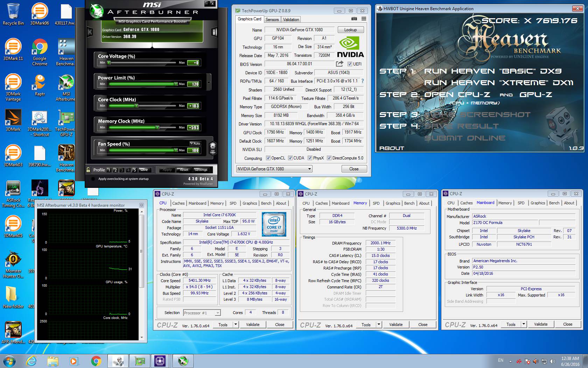Expand Power Limit side arrow in Afterburner
588x368 pixels.
point(209,83)
